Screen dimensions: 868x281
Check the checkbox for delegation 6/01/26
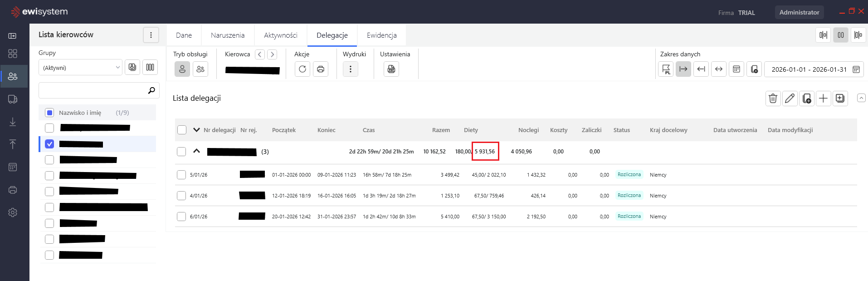pyautogui.click(x=181, y=217)
